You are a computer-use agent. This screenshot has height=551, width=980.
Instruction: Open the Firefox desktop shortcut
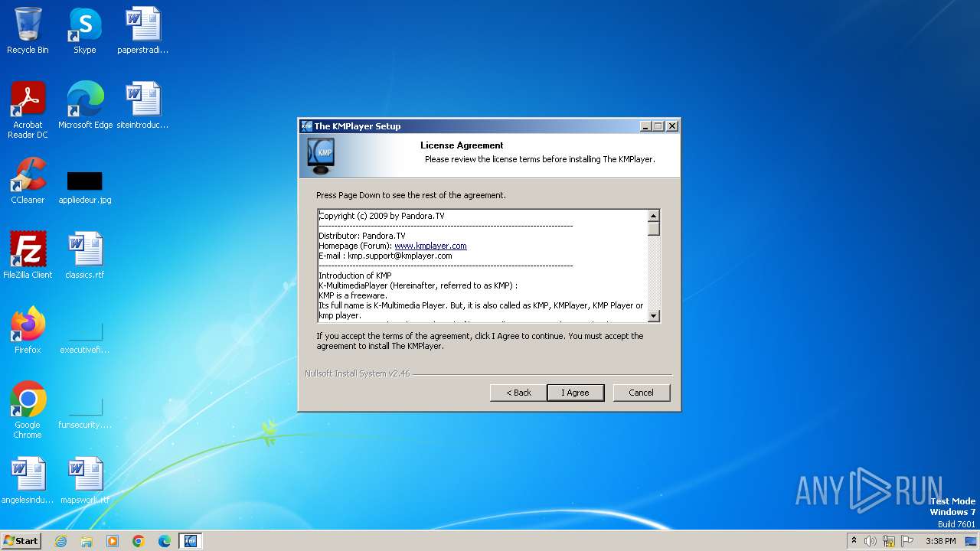pos(28,330)
